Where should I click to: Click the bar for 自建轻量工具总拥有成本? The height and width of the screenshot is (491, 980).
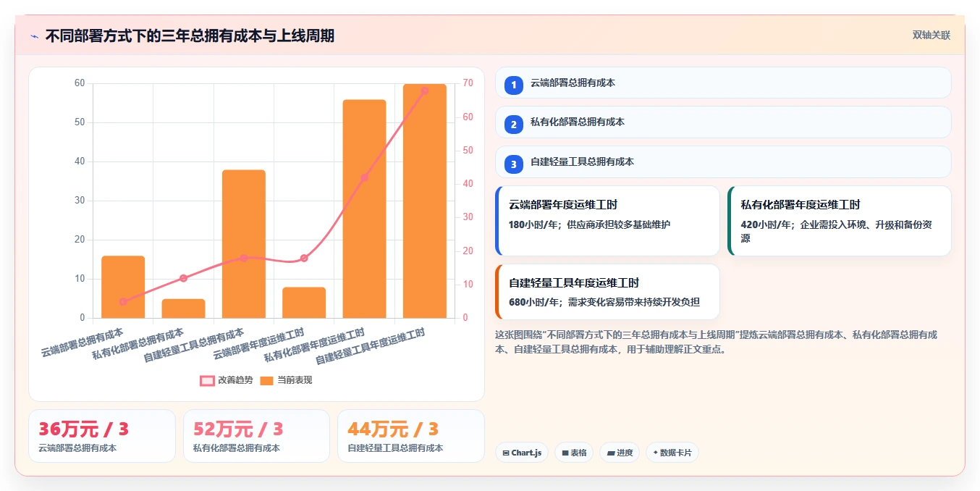[x=244, y=244]
